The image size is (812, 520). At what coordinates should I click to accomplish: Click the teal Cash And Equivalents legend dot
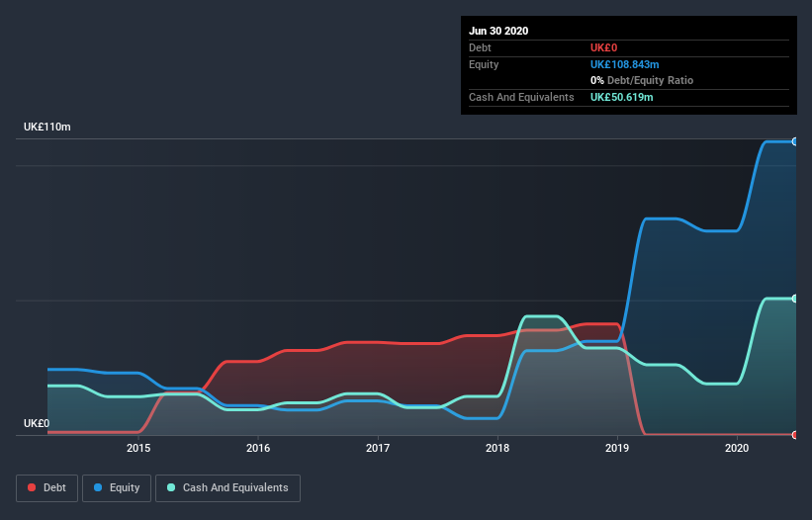tap(171, 487)
